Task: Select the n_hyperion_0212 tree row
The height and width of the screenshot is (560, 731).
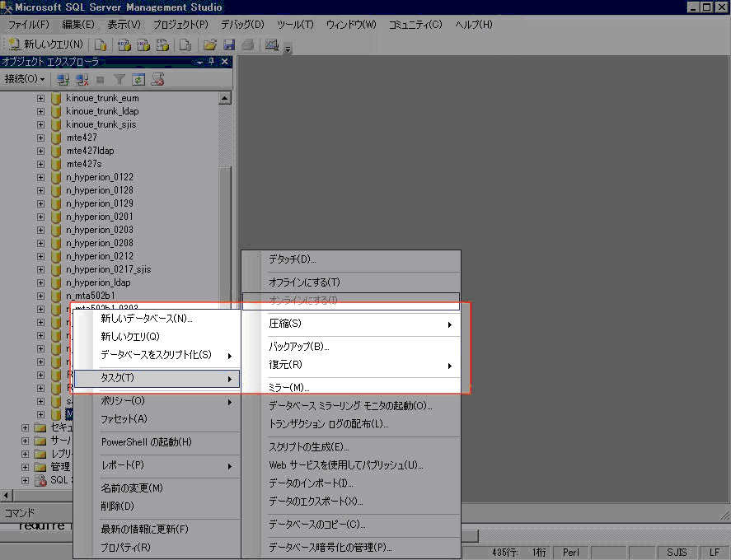Action: 100,256
